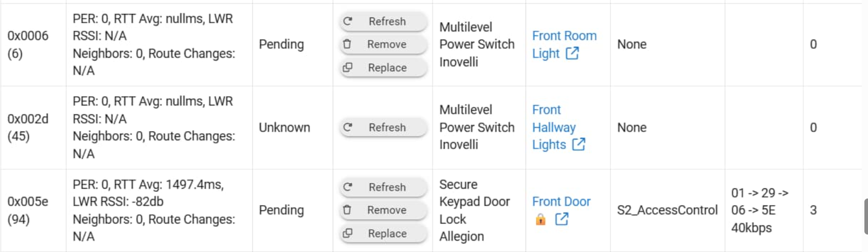
Task: Click the external link icon beside Front Door
Action: tap(562, 219)
